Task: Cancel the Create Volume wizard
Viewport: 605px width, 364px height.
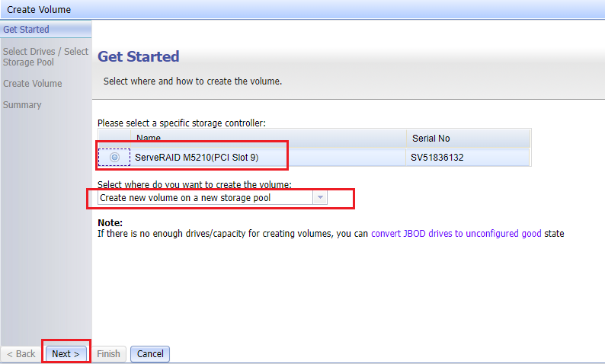Action: 150,354
